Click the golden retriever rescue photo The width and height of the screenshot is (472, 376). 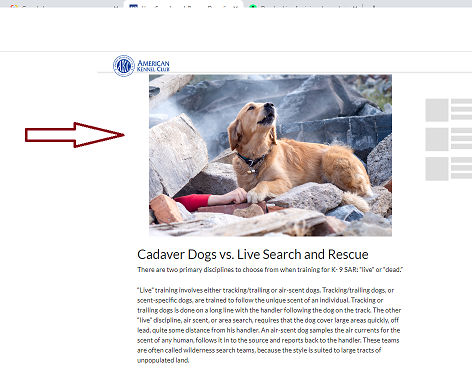point(270,155)
